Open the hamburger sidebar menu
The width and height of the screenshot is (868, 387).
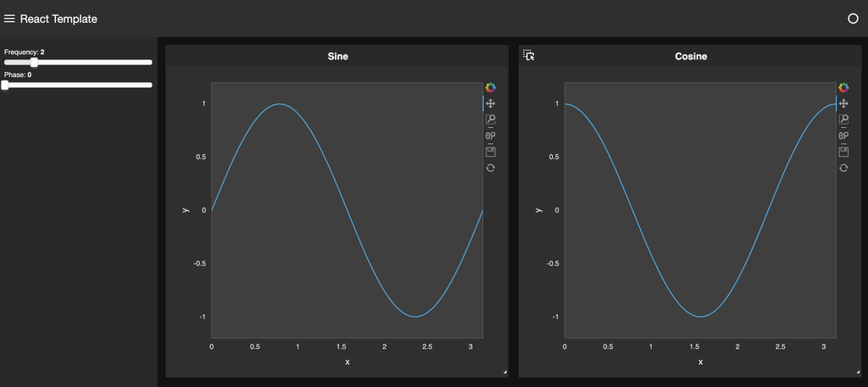coord(10,19)
